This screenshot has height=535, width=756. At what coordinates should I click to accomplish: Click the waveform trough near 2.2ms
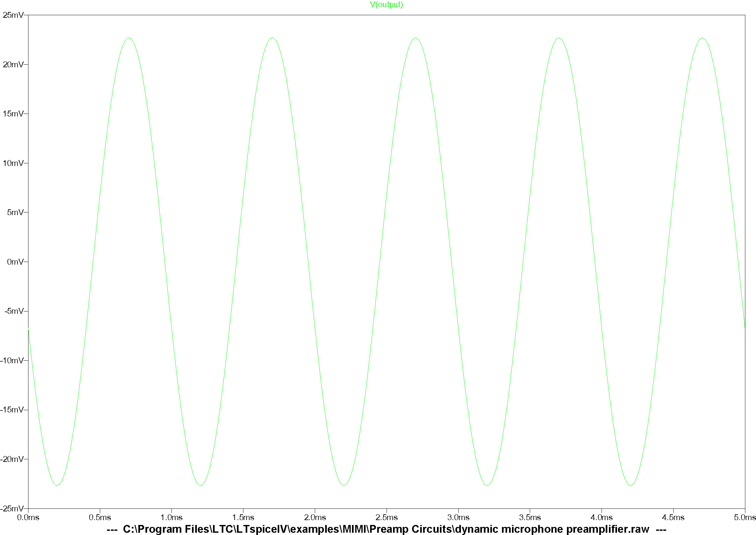click(344, 485)
